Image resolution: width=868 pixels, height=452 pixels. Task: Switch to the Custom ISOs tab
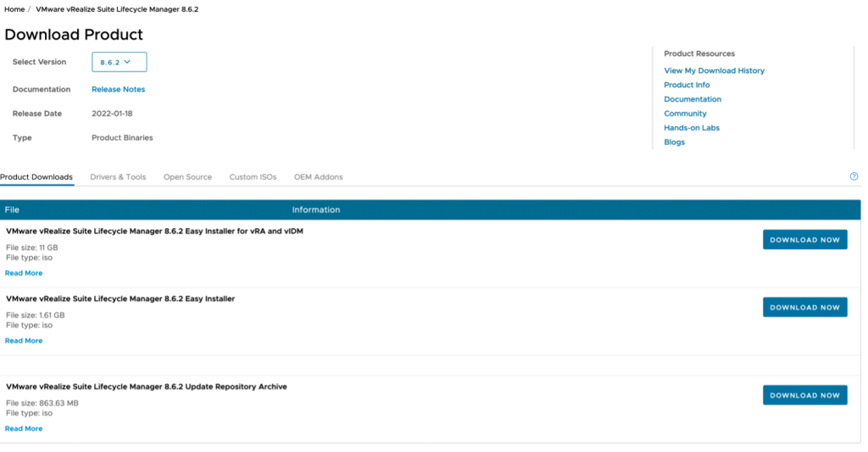(x=253, y=177)
